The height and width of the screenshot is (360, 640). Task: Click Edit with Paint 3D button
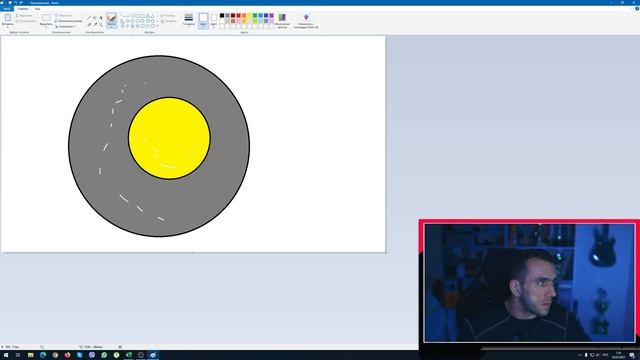(x=306, y=20)
